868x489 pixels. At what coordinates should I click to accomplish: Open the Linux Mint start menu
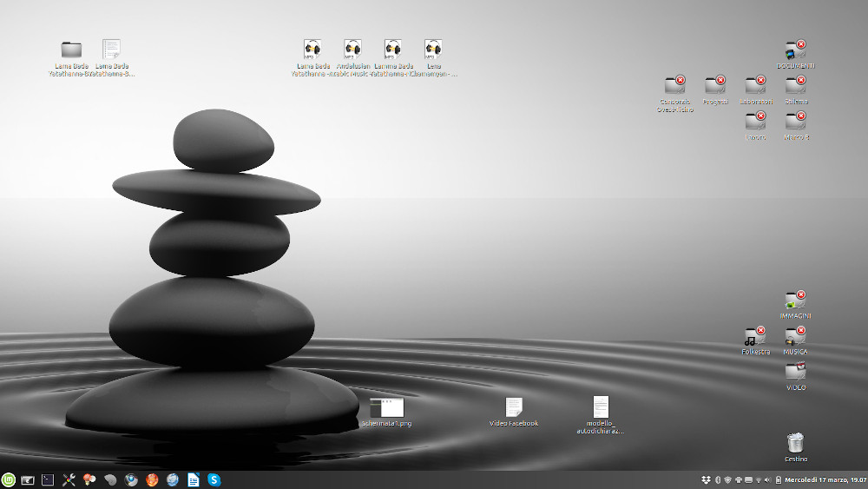point(9,479)
